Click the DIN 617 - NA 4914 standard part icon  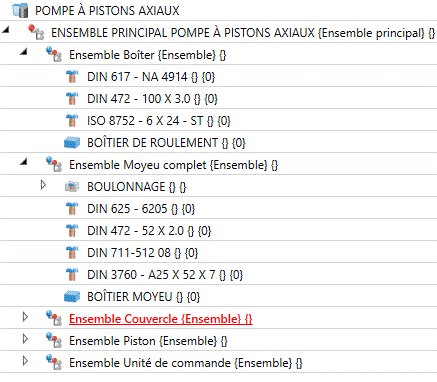click(72, 77)
